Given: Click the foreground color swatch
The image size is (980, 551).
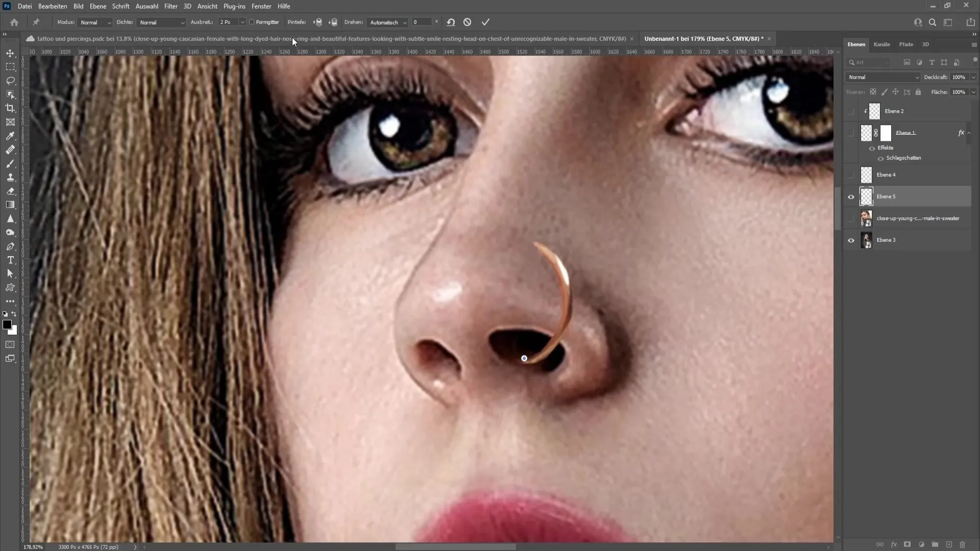Looking at the screenshot, I should (x=8, y=325).
